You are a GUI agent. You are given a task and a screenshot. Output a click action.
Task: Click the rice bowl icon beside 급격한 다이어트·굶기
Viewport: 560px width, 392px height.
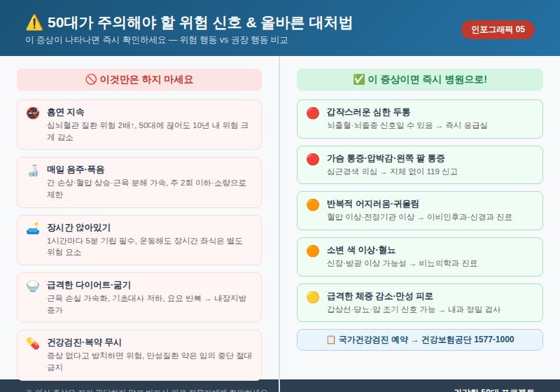pyautogui.click(x=33, y=286)
